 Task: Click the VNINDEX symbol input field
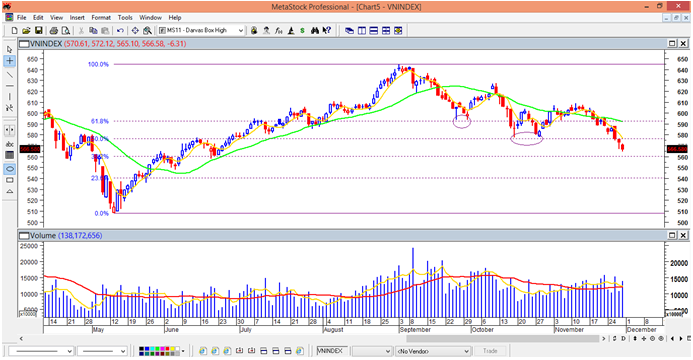[x=332, y=351]
